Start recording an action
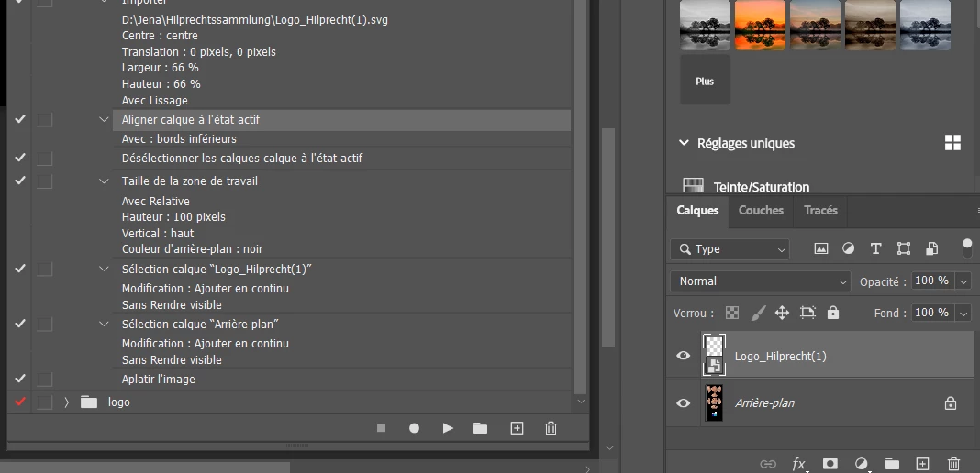The width and height of the screenshot is (980, 473). tap(414, 428)
